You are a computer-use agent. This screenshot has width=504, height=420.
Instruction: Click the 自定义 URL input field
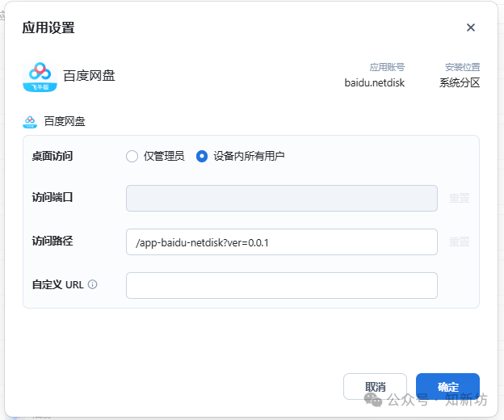coord(282,285)
